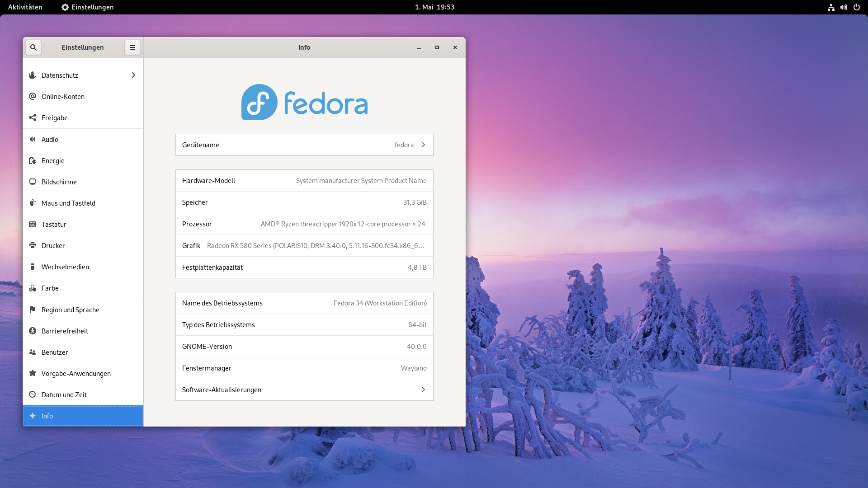The width and height of the screenshot is (868, 488).
Task: Open Datum und Zeit clock entry
Action: click(64, 395)
